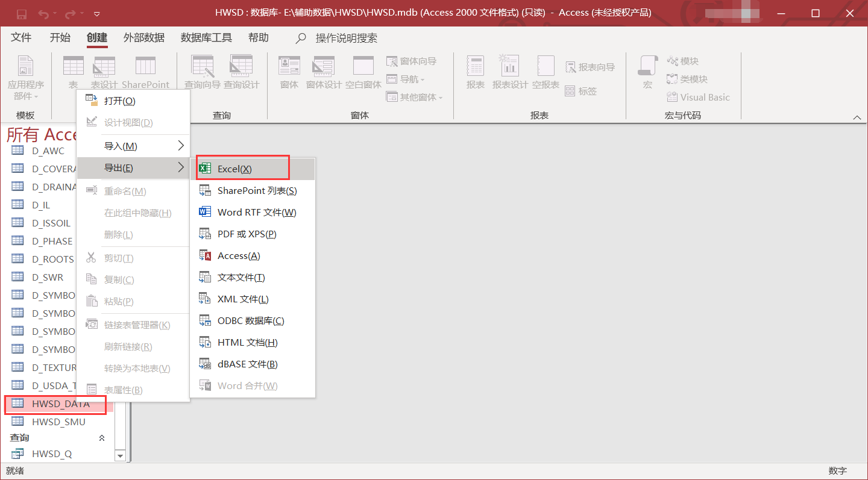Open the 数据库工具 tab

click(206, 37)
